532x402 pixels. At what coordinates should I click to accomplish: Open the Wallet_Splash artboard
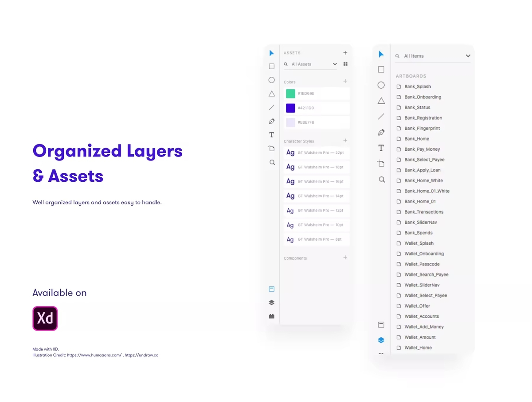(419, 243)
